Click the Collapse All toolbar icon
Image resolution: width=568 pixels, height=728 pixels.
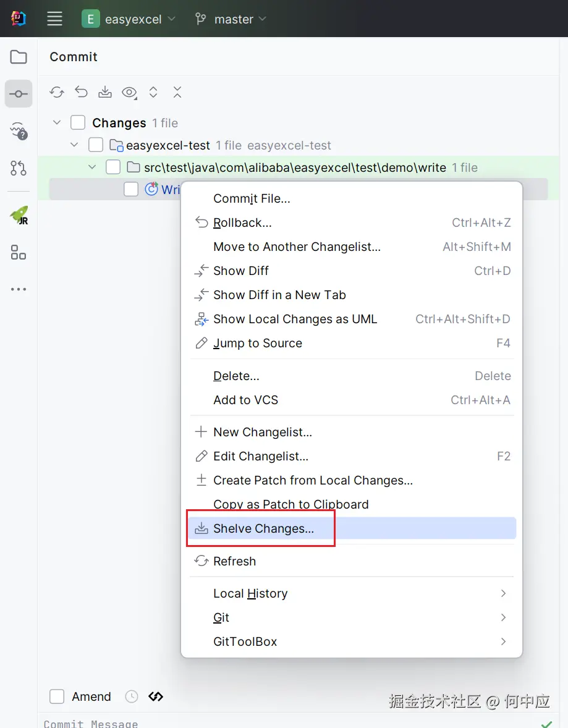tap(177, 92)
